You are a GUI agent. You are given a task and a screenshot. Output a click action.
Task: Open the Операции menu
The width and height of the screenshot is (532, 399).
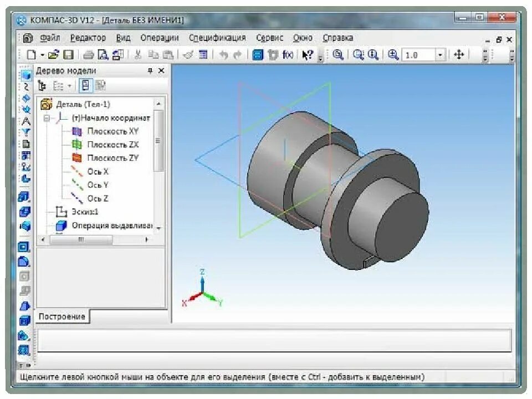160,38
